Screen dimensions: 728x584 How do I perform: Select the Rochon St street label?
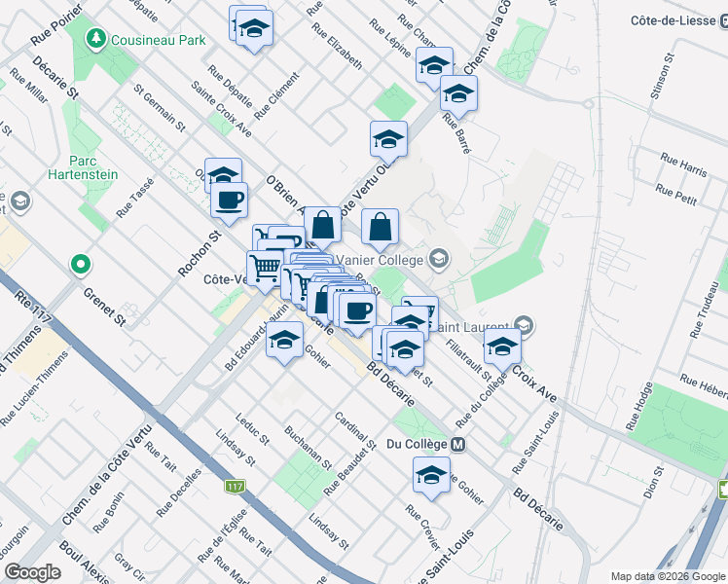pos(200,254)
